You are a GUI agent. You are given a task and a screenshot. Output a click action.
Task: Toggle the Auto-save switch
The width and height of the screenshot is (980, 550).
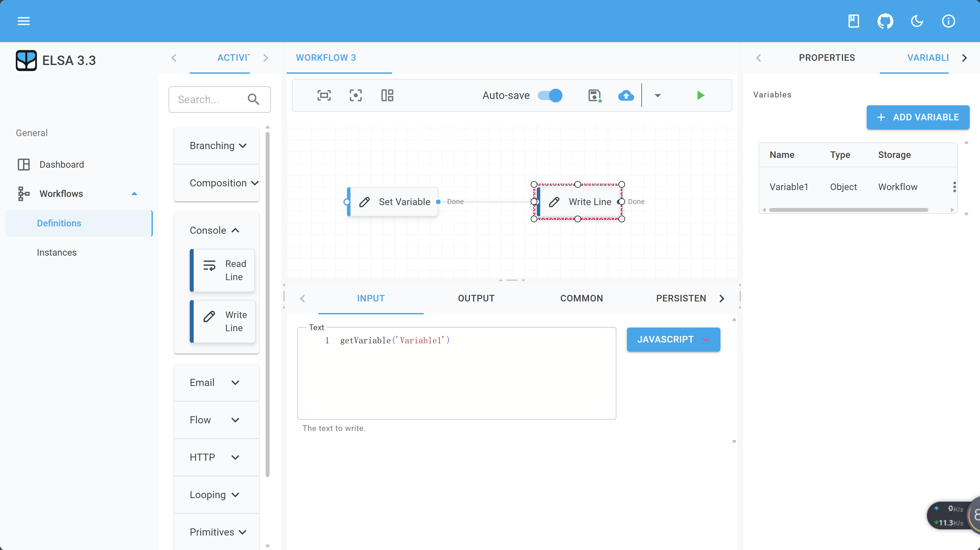tap(550, 95)
